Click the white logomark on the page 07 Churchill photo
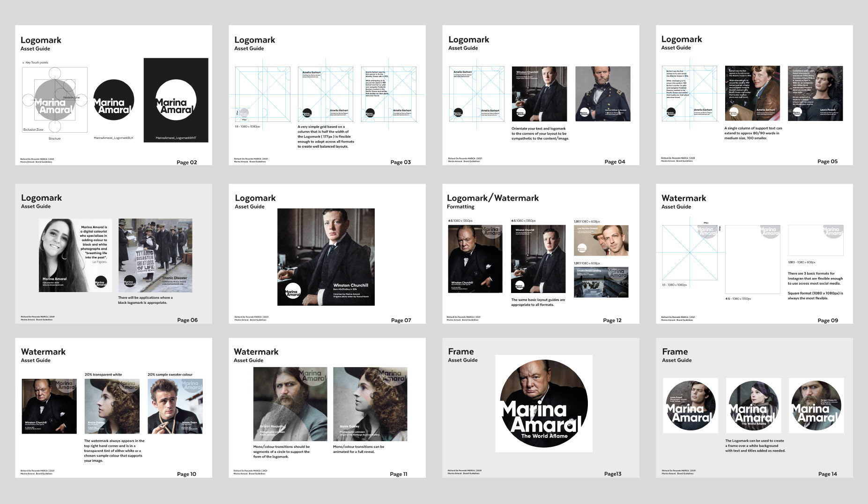868x504 pixels. click(293, 291)
